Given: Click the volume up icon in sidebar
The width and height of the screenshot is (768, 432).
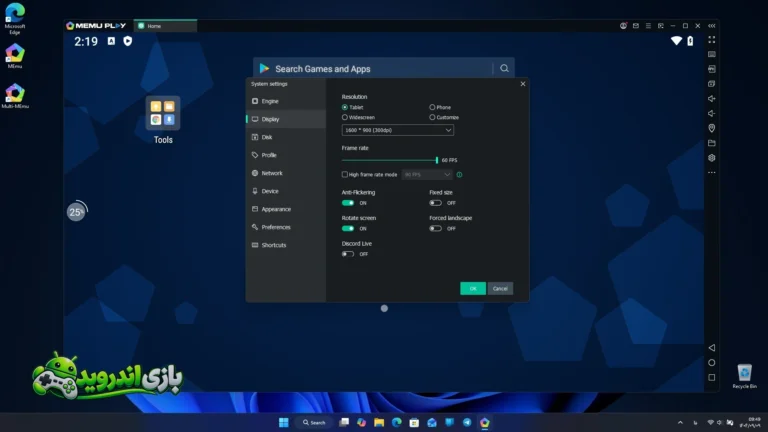Looking at the screenshot, I should (x=712, y=98).
